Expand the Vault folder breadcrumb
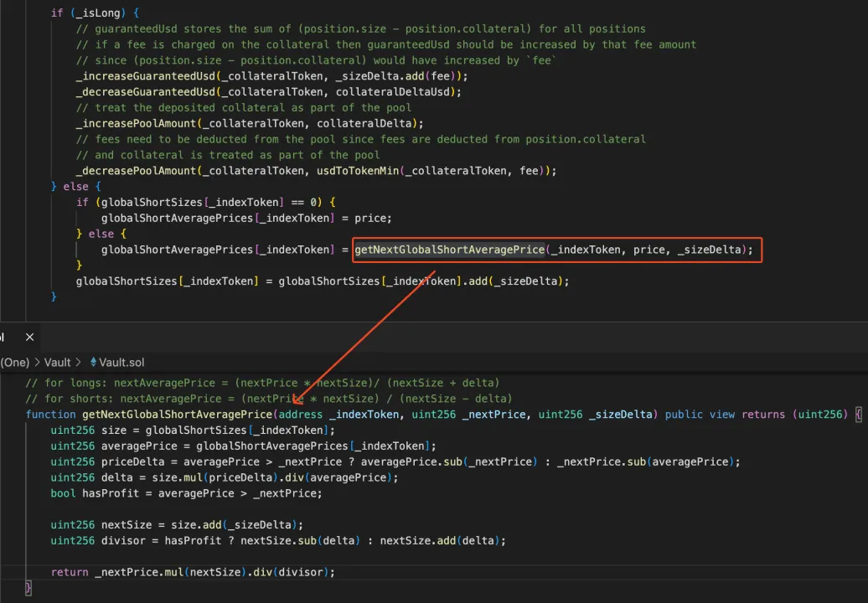Screen dimensions: 868x603 (x=57, y=362)
